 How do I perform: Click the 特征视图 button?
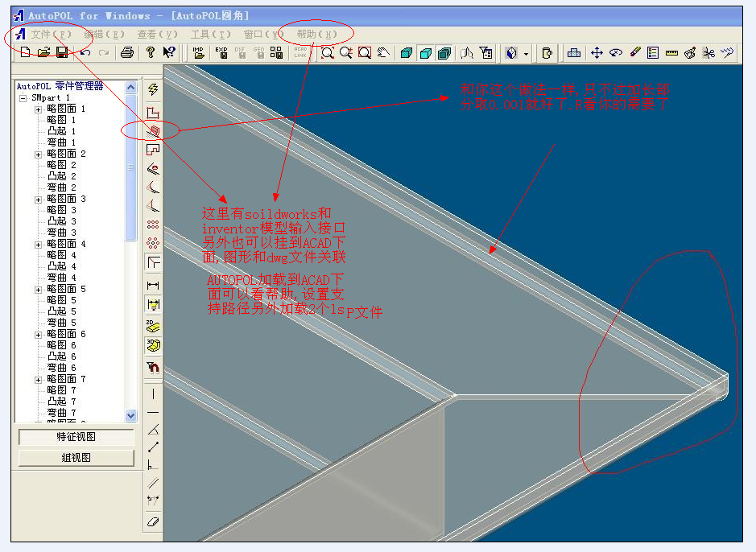[76, 437]
